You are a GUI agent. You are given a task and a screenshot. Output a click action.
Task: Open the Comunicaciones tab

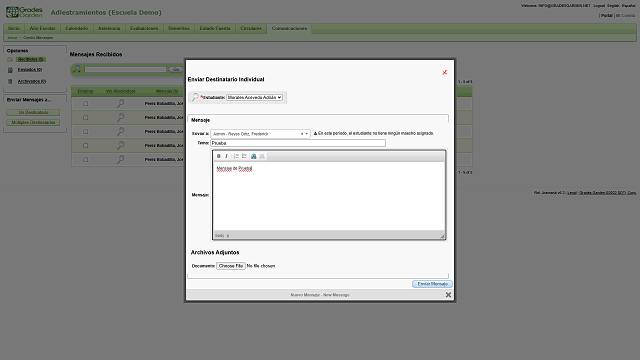pos(289,28)
